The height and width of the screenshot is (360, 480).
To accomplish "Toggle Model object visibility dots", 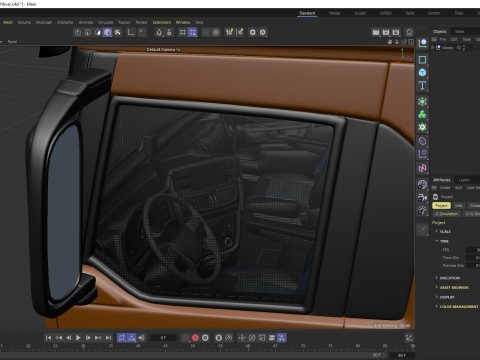I will (x=464, y=48).
